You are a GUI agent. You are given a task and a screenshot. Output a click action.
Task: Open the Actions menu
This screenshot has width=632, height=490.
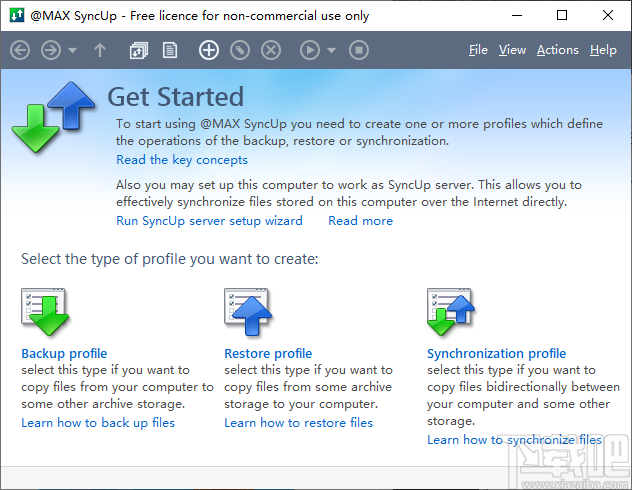click(558, 50)
